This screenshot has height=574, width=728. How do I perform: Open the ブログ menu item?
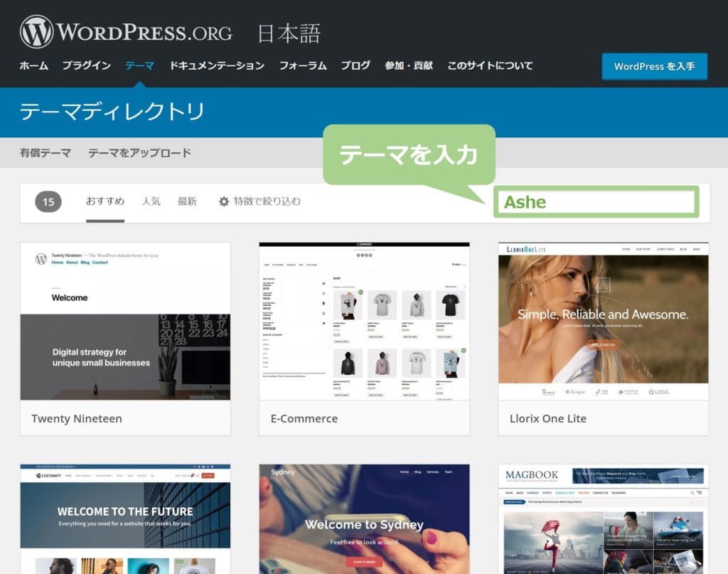click(355, 66)
